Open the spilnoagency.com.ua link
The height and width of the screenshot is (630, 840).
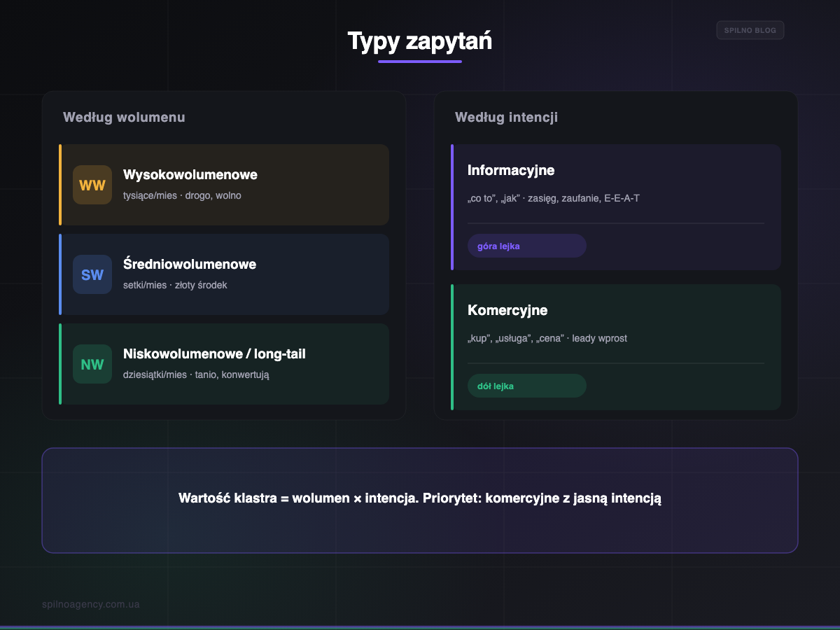click(x=91, y=604)
